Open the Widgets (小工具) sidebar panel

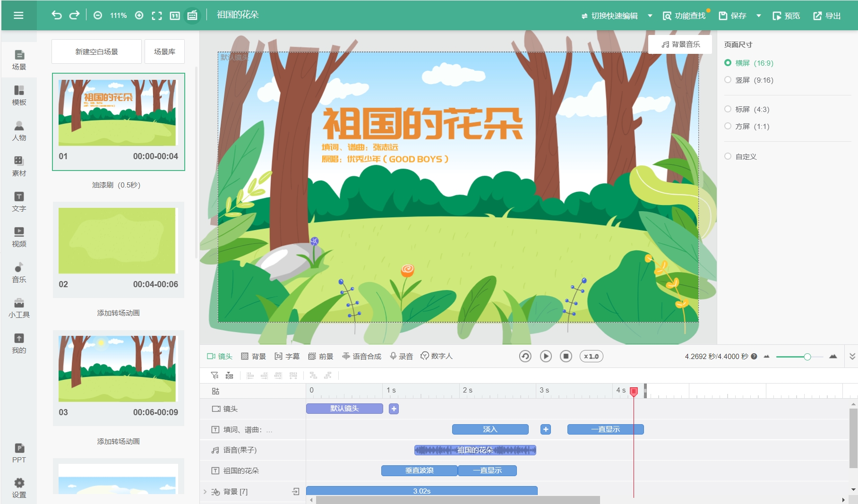pyautogui.click(x=19, y=308)
